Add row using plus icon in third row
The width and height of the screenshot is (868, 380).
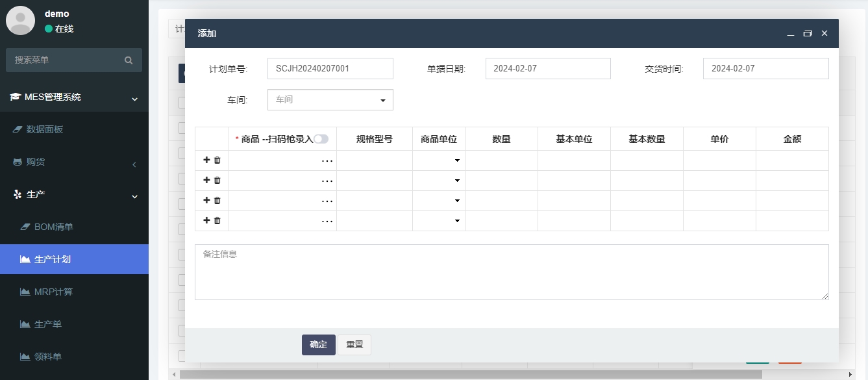(207, 200)
